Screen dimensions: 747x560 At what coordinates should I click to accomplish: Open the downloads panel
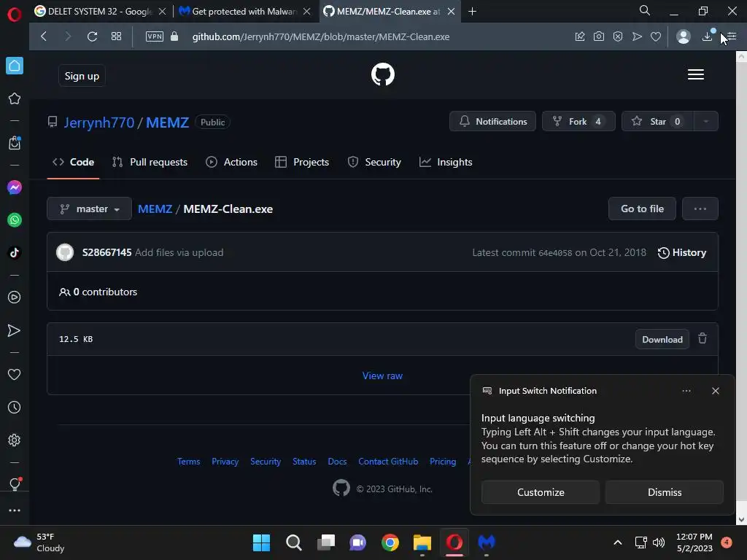[708, 36]
